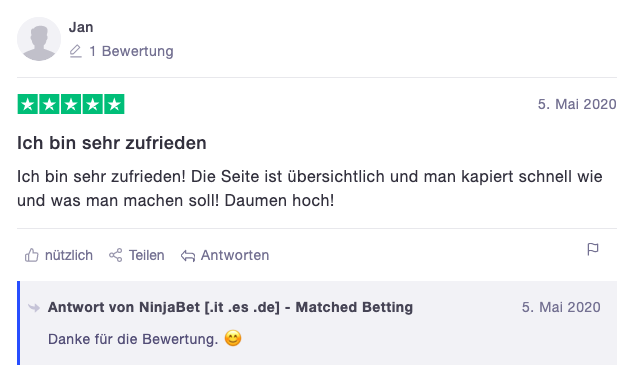Open review title Ich bin sehr zufrieden
This screenshot has height=381, width=634.
pyautogui.click(x=112, y=143)
